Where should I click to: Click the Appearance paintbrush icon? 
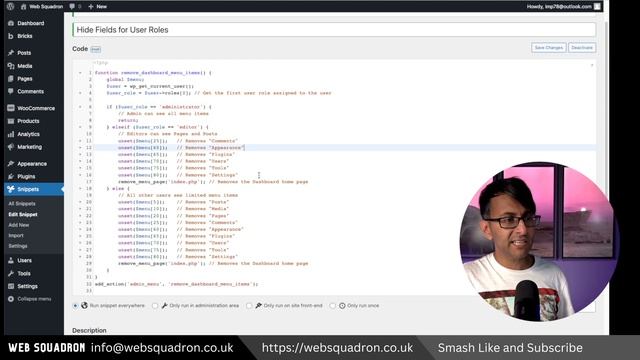pyautogui.click(x=11, y=164)
